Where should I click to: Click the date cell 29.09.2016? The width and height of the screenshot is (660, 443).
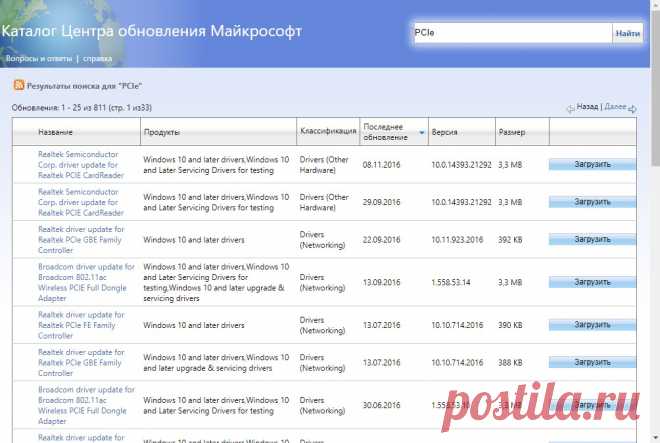381,202
